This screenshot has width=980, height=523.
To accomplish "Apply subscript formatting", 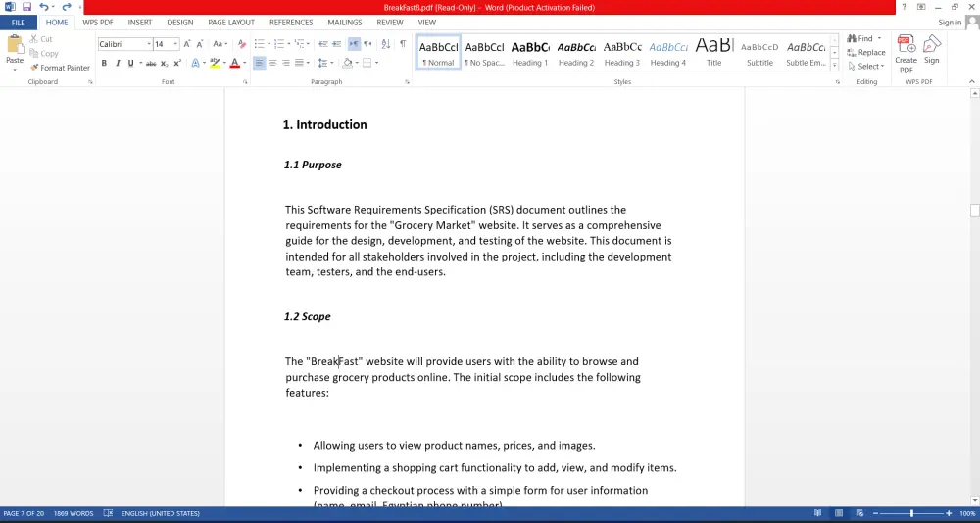I will click(165, 63).
